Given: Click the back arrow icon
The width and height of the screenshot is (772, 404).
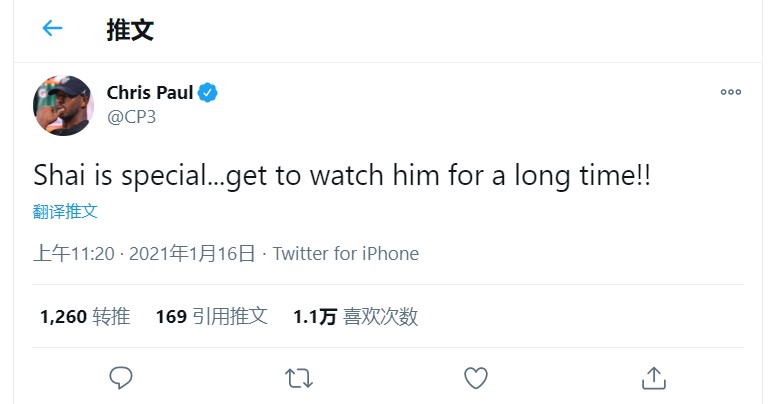Looking at the screenshot, I should click(x=52, y=29).
